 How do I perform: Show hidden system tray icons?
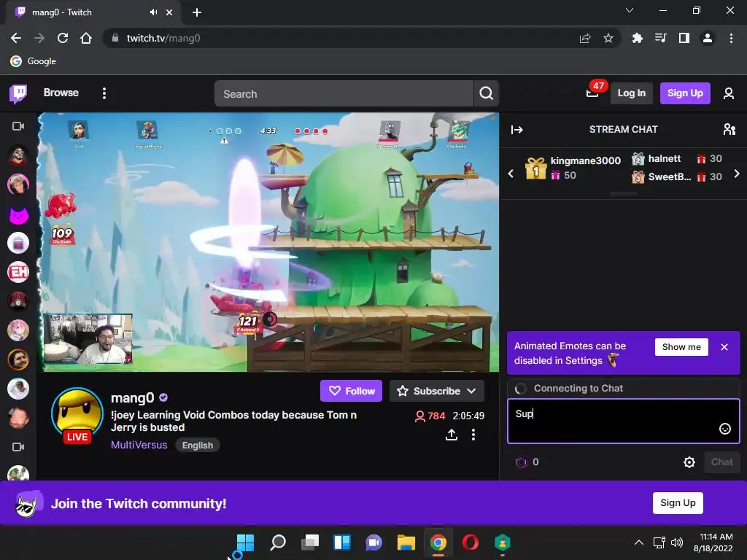[x=639, y=542]
